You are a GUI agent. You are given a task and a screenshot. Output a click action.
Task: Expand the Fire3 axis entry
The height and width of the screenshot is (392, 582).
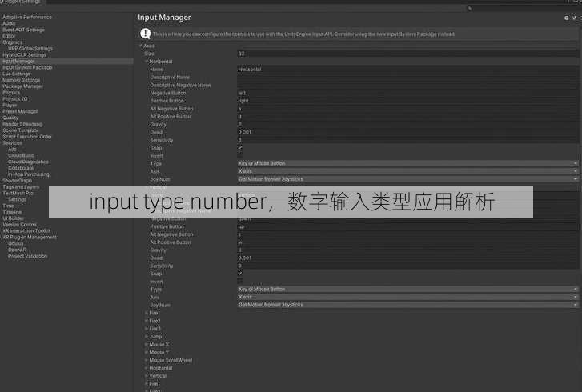[x=147, y=329]
